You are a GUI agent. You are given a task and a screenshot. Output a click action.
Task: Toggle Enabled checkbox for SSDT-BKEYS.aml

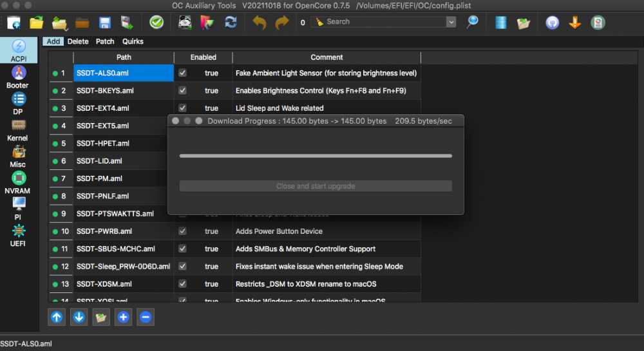pyautogui.click(x=182, y=90)
